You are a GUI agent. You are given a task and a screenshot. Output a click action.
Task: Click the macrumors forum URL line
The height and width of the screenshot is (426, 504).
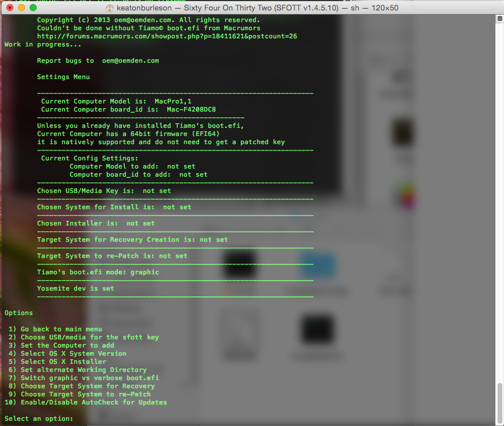(x=167, y=37)
